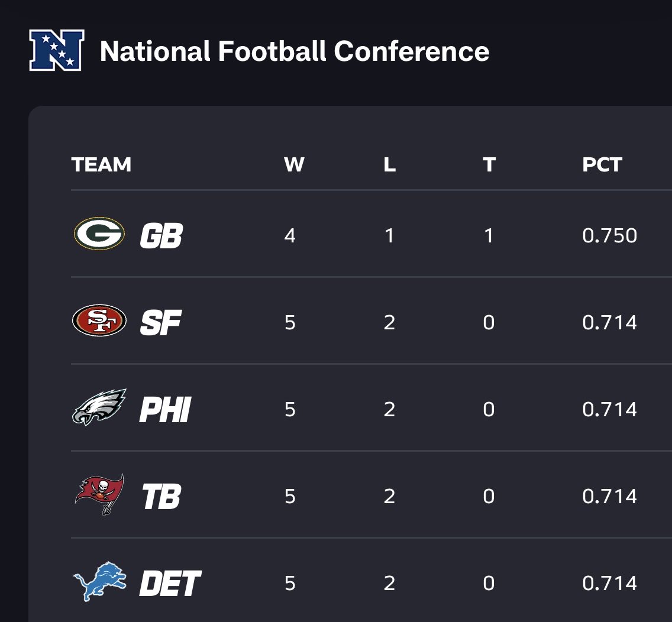This screenshot has width=672, height=622.
Task: Open the TB team link
Action: (161, 497)
